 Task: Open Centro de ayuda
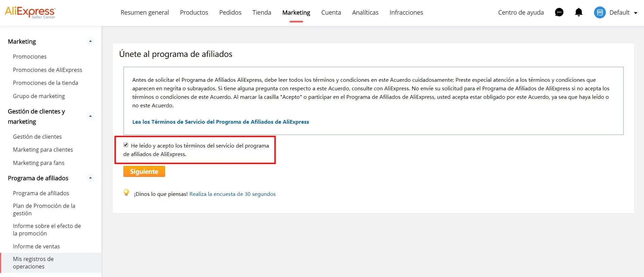click(x=521, y=13)
